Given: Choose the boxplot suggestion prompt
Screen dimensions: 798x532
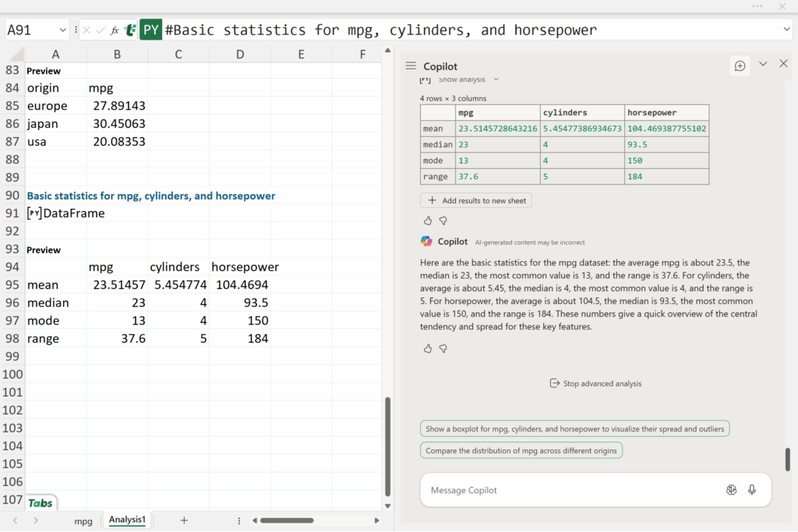Looking at the screenshot, I should coord(575,428).
